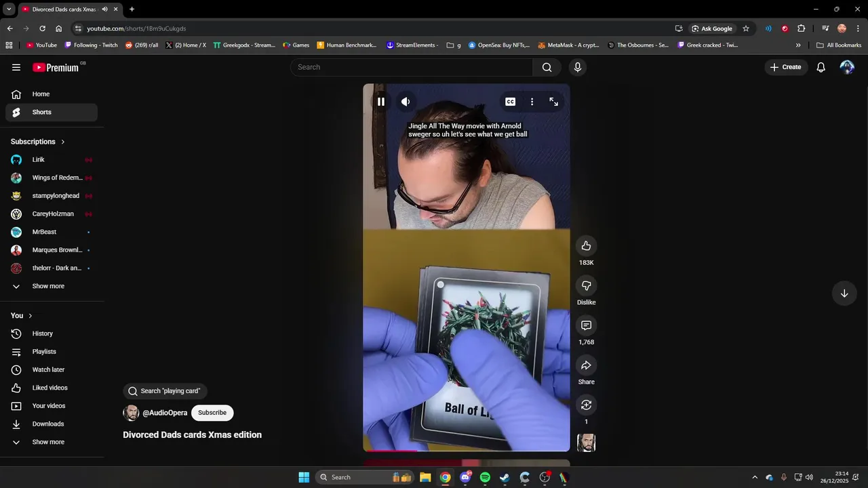Click the address bar URL
The width and height of the screenshot is (868, 488).
(x=136, y=28)
